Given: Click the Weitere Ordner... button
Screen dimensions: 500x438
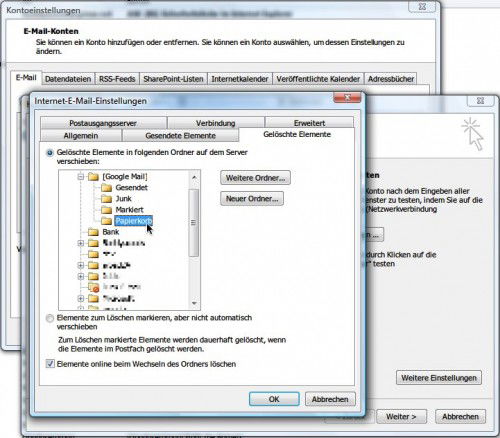Looking at the screenshot, I should (x=255, y=178).
